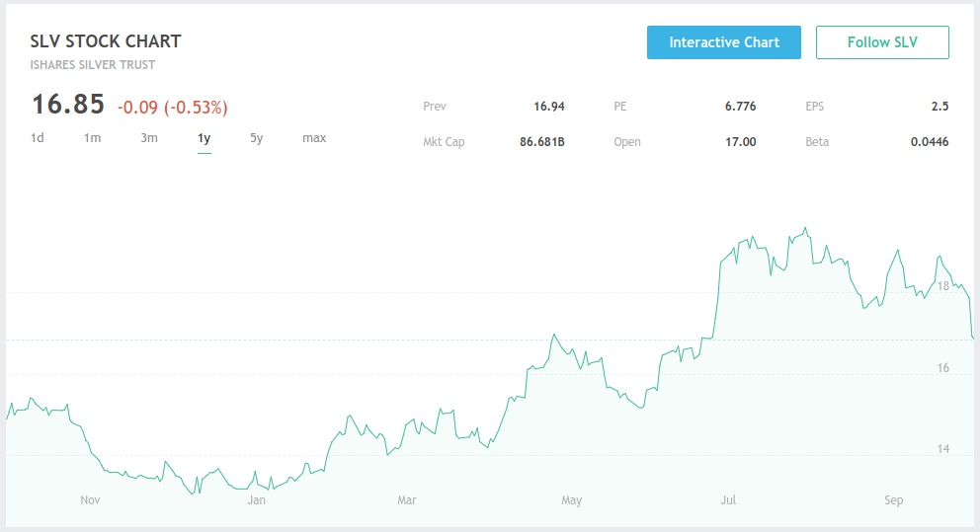
Task: Switch chart to 5y range
Action: [x=257, y=138]
